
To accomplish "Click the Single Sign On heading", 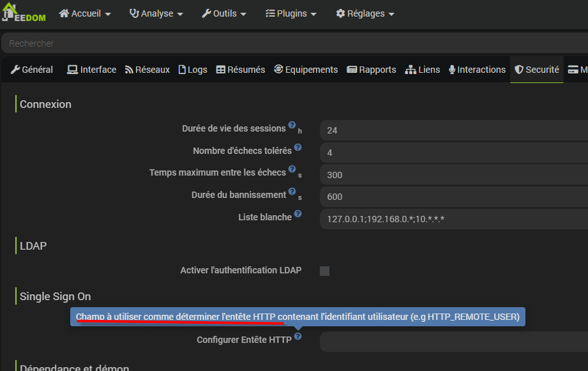I will click(x=55, y=296).
